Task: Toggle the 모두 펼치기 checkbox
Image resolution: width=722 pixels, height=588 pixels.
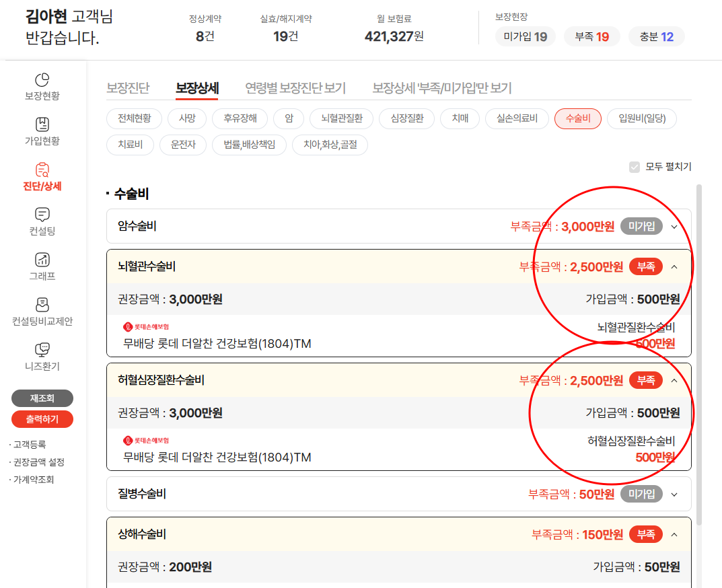Action: tap(634, 167)
